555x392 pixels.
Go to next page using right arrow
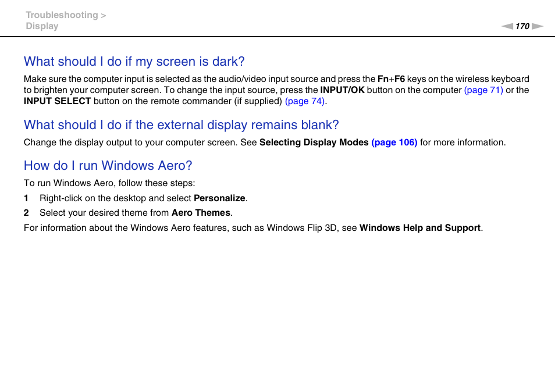coord(538,26)
